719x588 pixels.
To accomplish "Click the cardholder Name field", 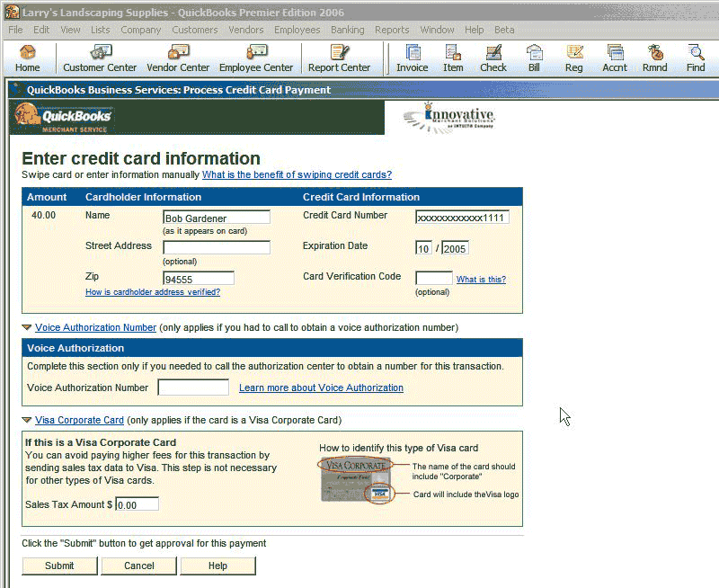I will [217, 218].
